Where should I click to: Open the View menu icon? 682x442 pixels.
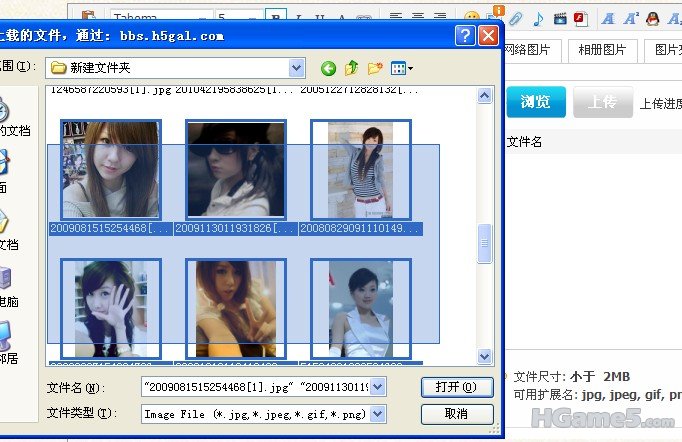tap(402, 68)
